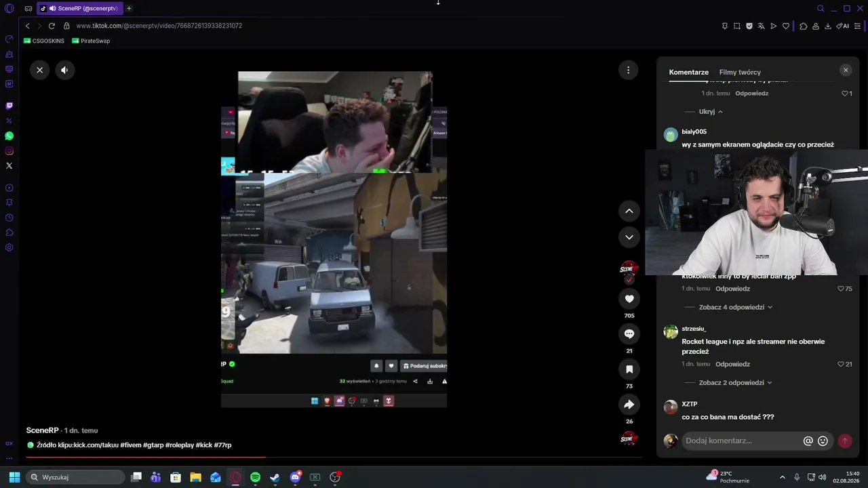The height and width of the screenshot is (488, 868).
Task: Mention a user with the @ icon
Action: point(808,441)
